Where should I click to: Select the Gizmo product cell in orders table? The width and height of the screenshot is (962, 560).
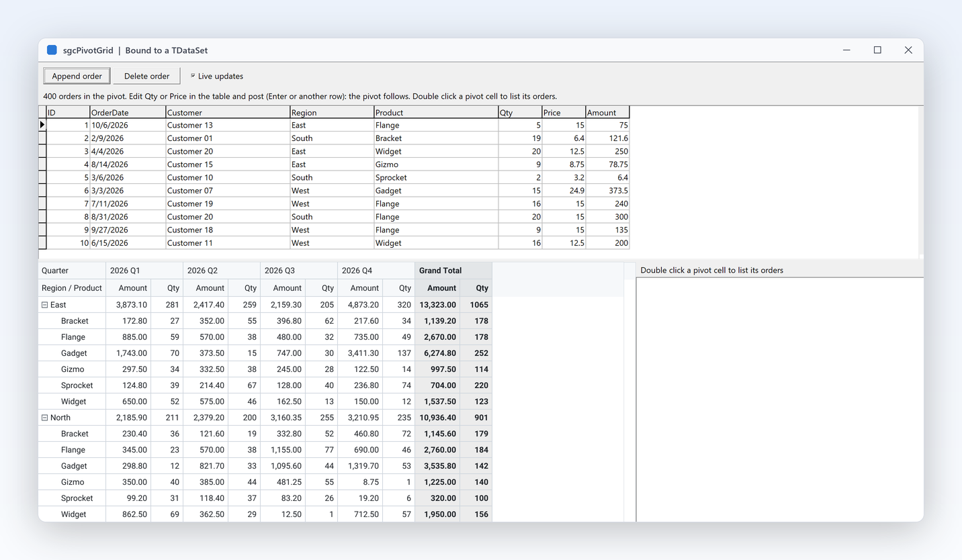(x=436, y=165)
